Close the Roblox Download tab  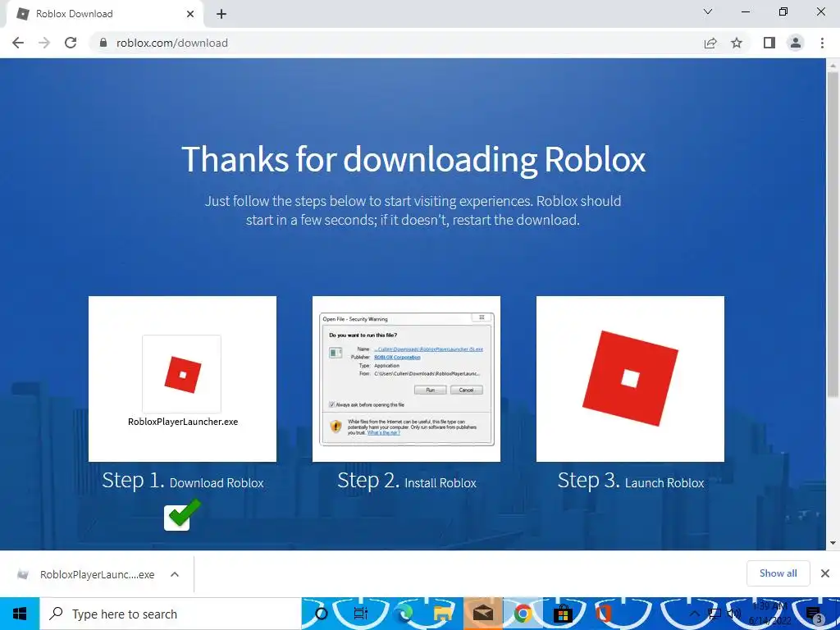(190, 15)
